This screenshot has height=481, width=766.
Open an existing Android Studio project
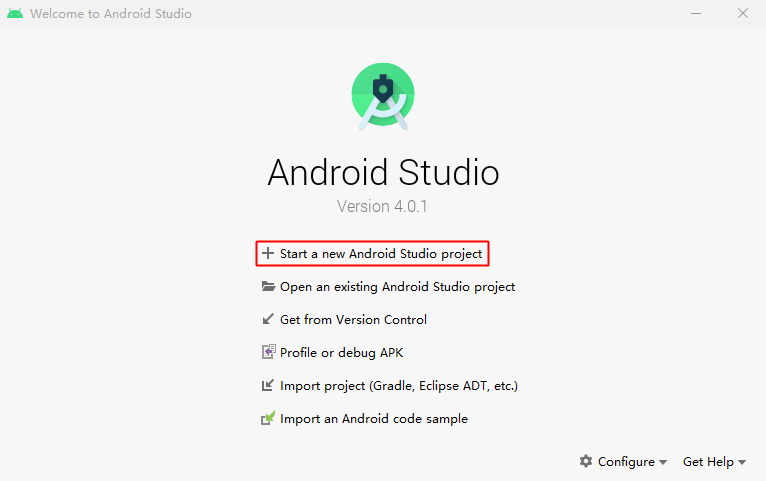(397, 287)
